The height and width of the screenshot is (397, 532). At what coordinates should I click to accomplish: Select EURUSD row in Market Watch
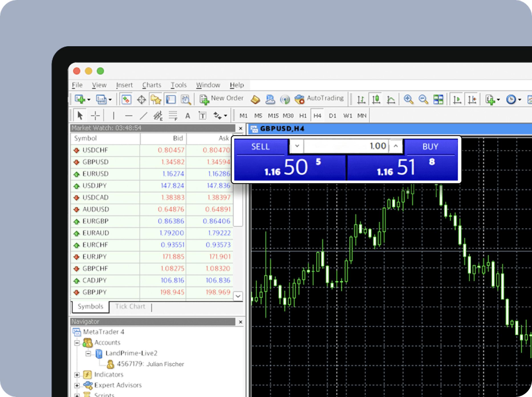click(x=96, y=174)
